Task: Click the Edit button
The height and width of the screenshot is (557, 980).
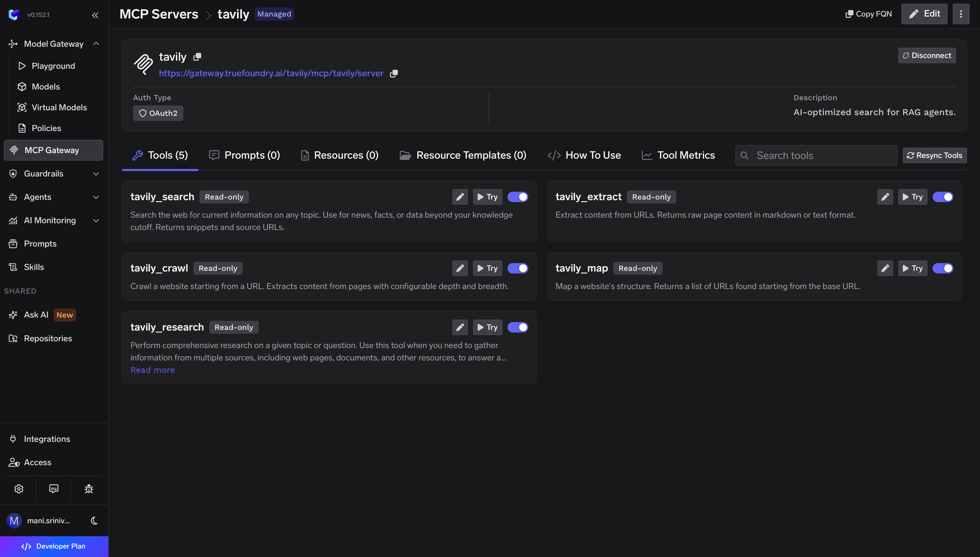Action: pos(924,14)
